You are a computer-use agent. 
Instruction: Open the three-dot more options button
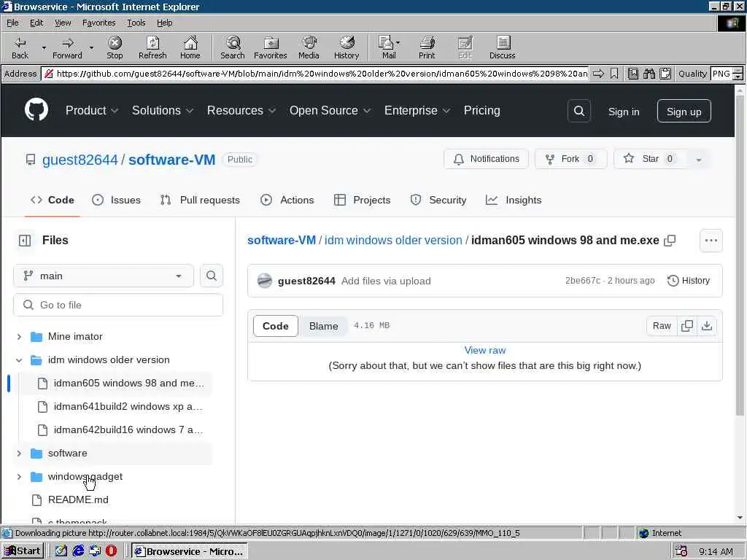click(711, 241)
